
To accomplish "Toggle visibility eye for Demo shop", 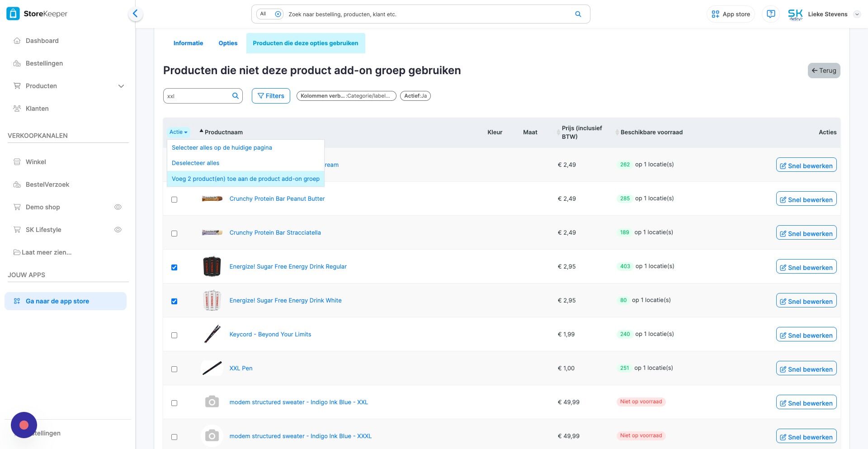I will click(118, 207).
